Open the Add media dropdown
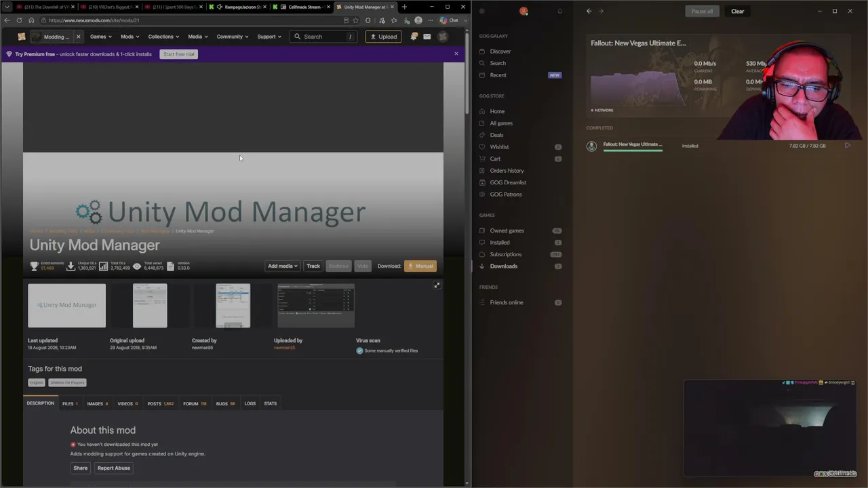 pyautogui.click(x=283, y=266)
